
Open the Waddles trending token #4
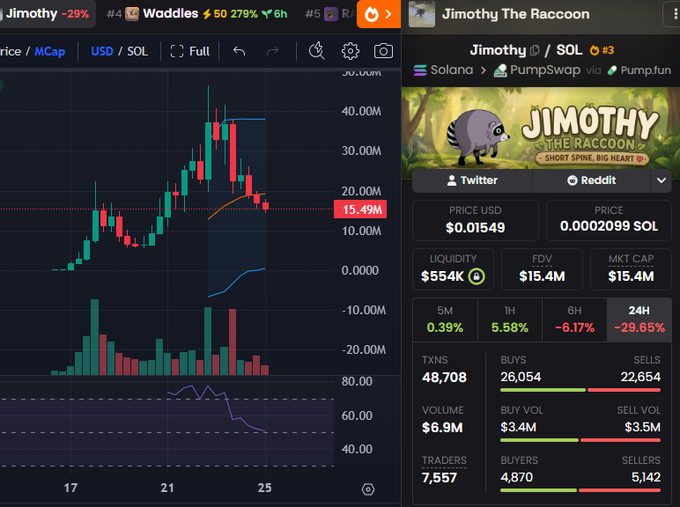(197, 14)
